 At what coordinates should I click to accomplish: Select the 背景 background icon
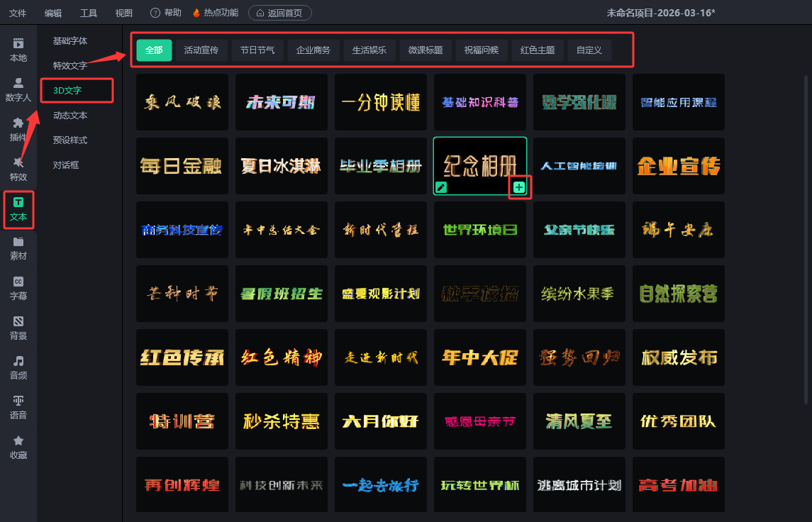[18, 328]
